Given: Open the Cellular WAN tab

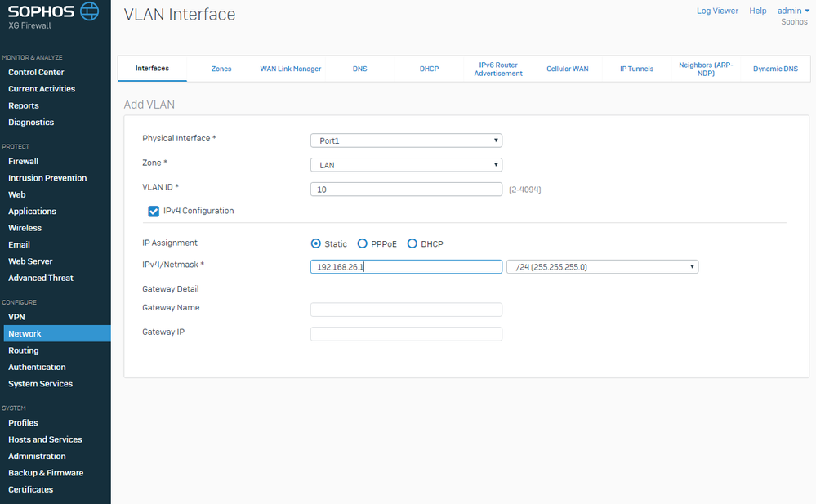Looking at the screenshot, I should [x=567, y=69].
